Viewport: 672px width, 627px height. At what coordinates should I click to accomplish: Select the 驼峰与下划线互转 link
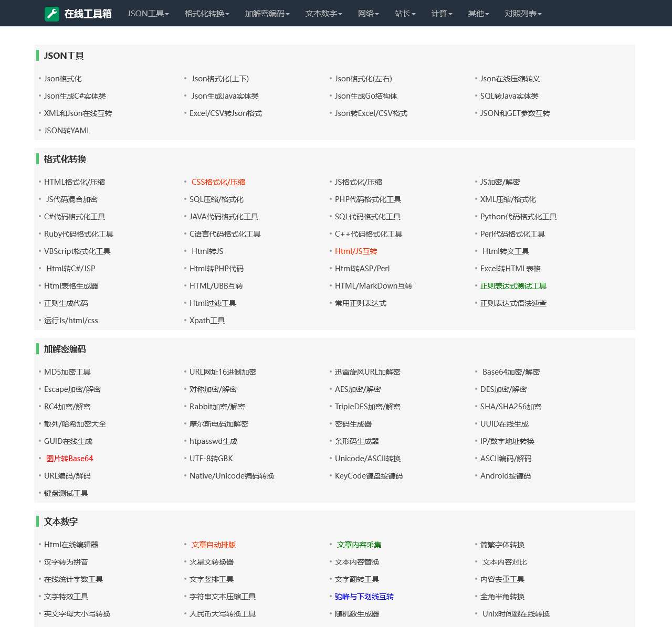click(364, 597)
